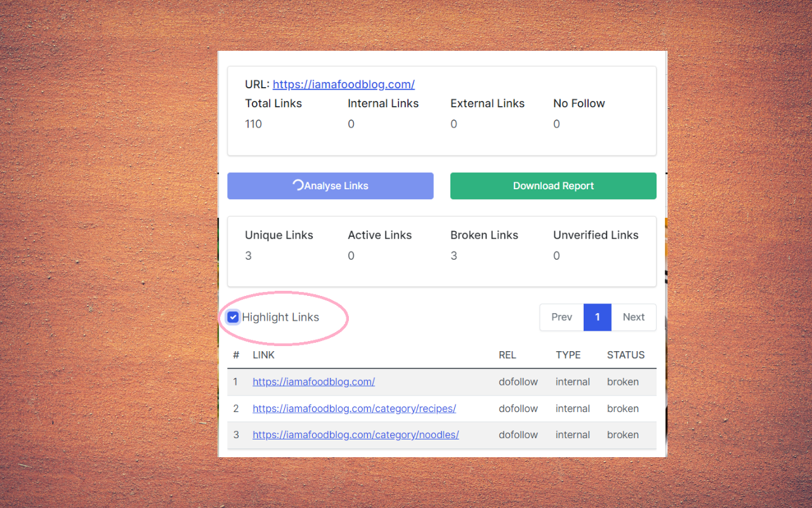The height and width of the screenshot is (508, 812).
Task: Go to the Prev page
Action: coord(561,317)
